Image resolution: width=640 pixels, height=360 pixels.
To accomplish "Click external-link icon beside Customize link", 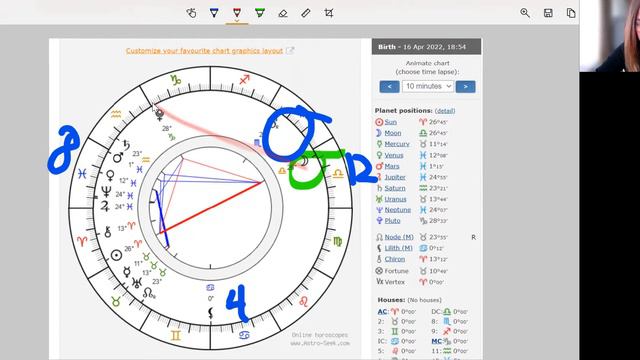I will coord(290,51).
